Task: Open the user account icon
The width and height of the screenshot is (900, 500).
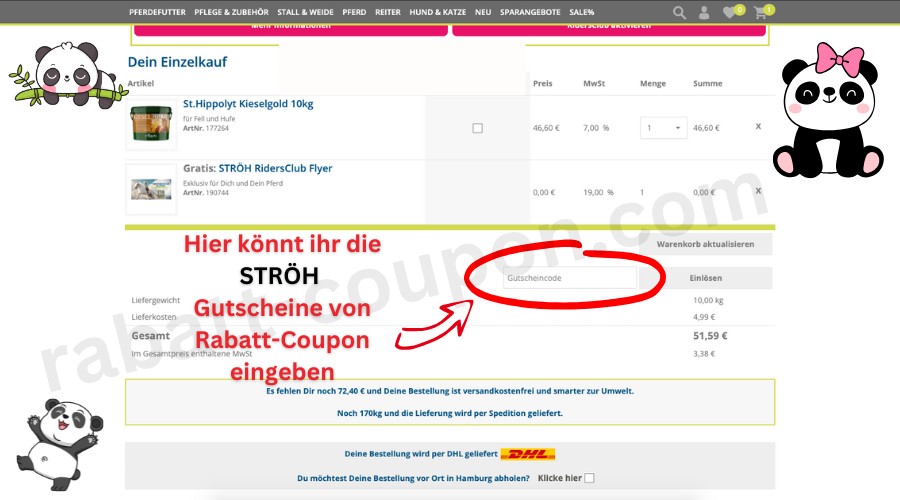Action: click(704, 13)
